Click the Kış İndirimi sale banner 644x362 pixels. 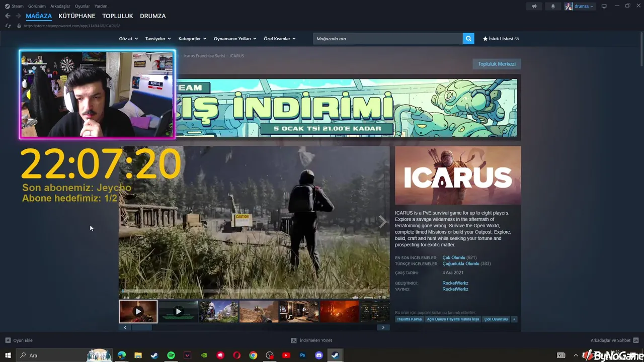[346, 108]
